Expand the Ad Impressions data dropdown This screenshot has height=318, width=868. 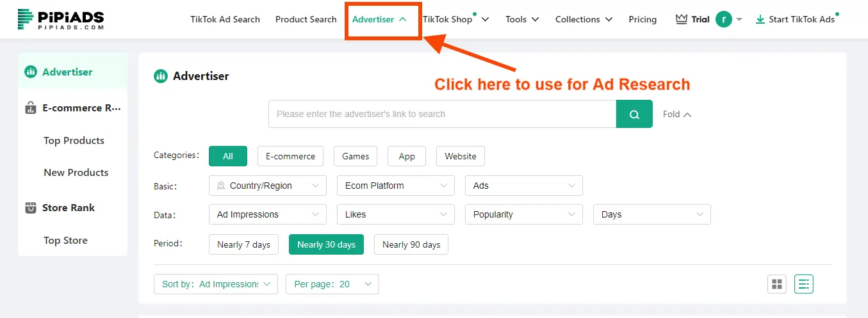268,214
